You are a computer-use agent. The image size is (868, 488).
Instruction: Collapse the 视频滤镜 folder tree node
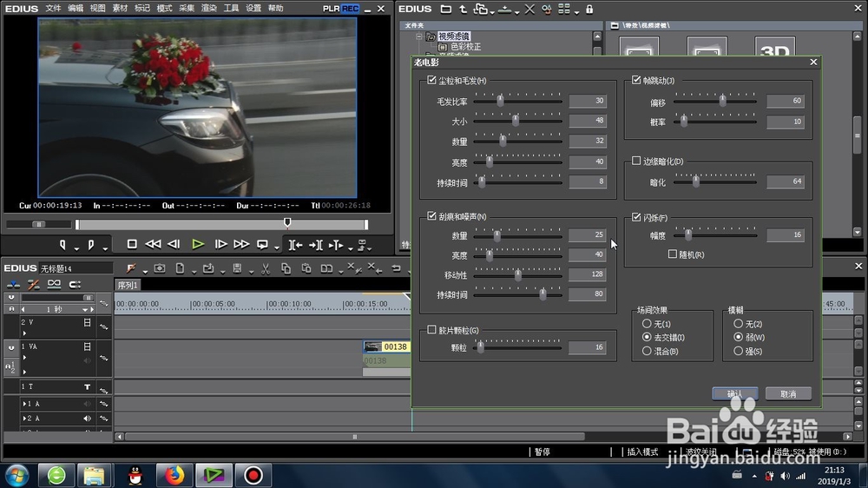419,36
